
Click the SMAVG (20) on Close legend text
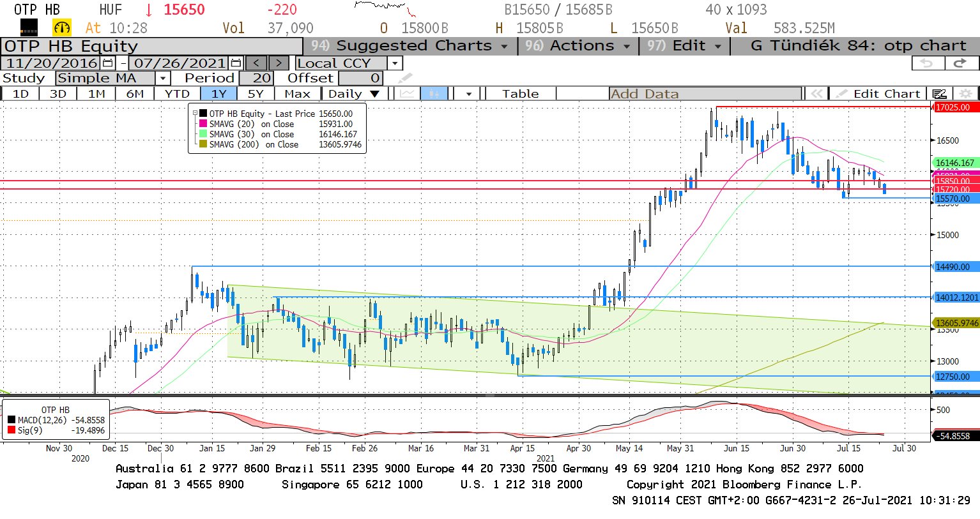point(252,124)
